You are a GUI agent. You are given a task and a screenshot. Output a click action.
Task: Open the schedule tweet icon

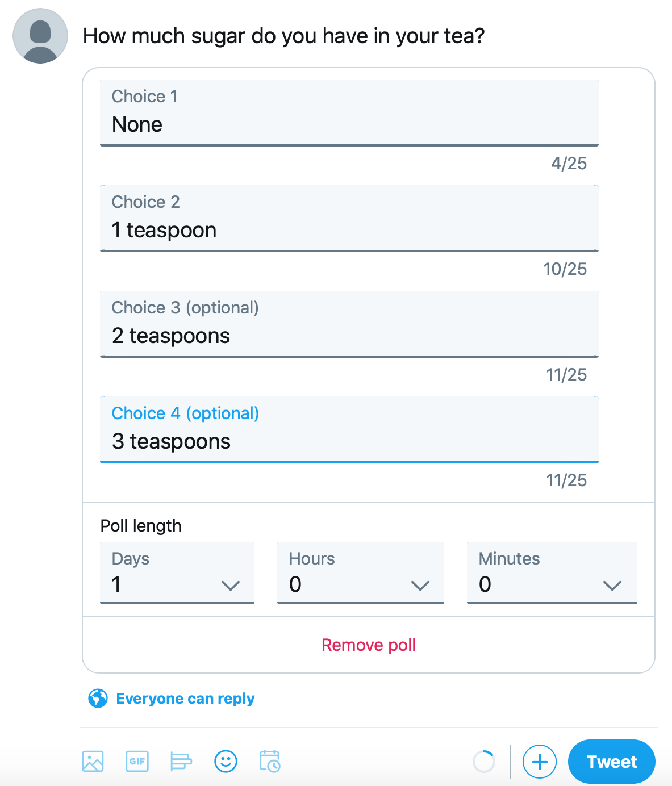coord(269,762)
